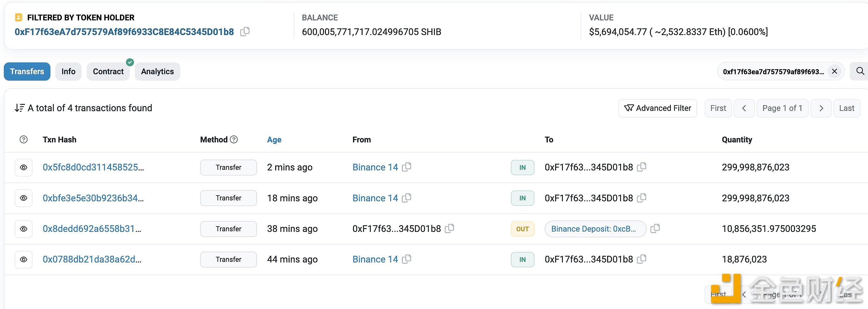Switch to the Analytics tab

point(157,71)
